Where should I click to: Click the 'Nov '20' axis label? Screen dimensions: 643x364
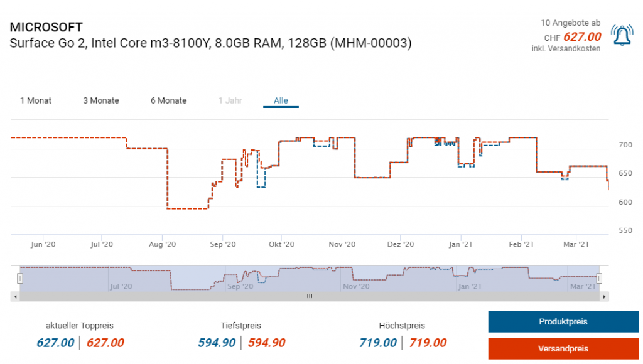tap(342, 244)
